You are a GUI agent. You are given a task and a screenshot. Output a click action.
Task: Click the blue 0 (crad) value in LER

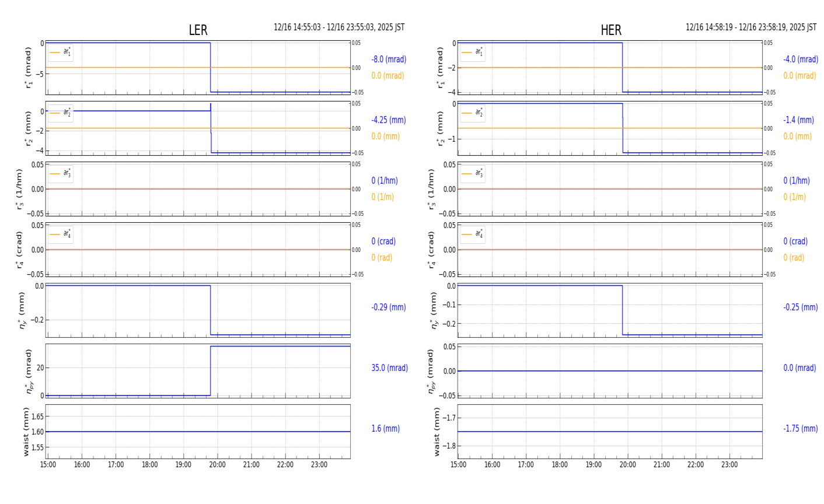pyautogui.click(x=383, y=242)
